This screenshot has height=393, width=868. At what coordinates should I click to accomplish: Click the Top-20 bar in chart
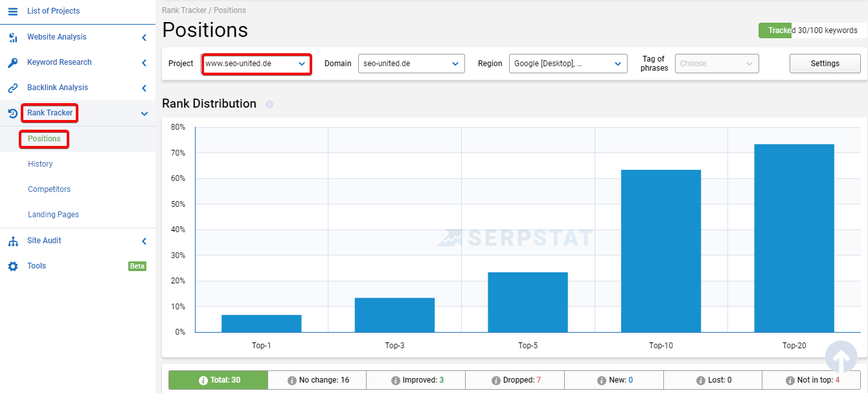(794, 238)
